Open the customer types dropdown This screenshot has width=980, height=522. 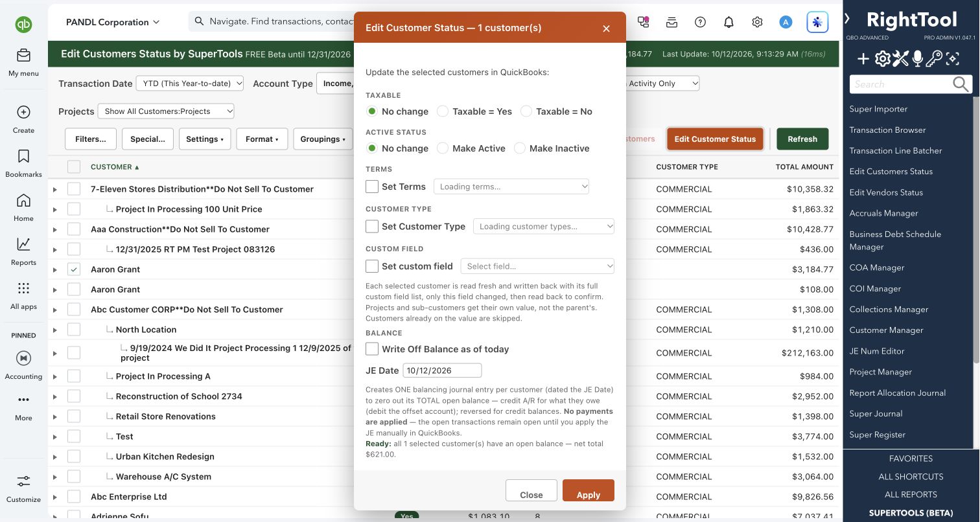(544, 227)
